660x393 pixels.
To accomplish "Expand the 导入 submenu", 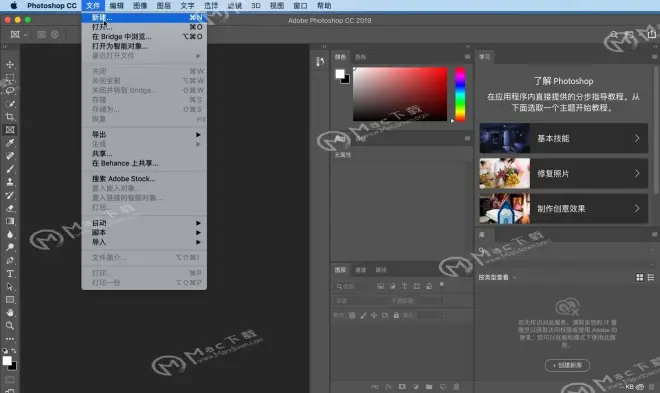I will (144, 242).
